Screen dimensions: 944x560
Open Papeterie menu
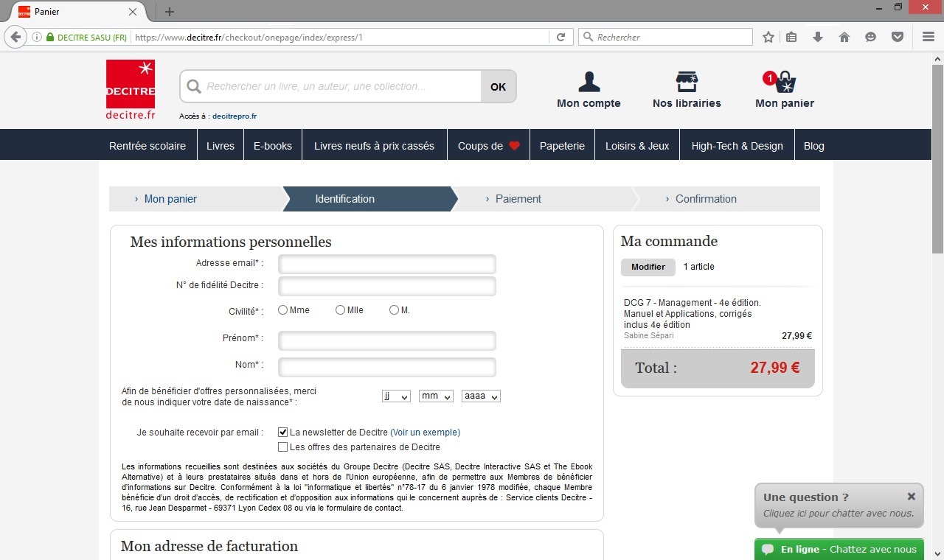(562, 146)
